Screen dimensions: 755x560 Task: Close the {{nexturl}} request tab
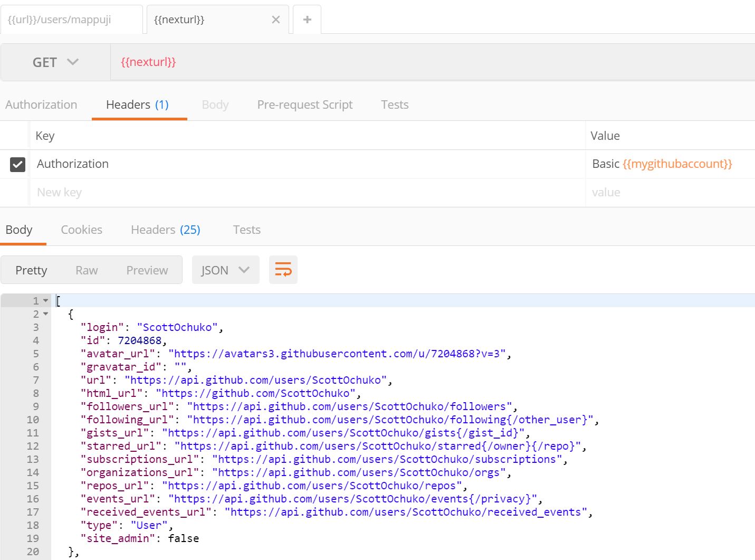coord(275,20)
